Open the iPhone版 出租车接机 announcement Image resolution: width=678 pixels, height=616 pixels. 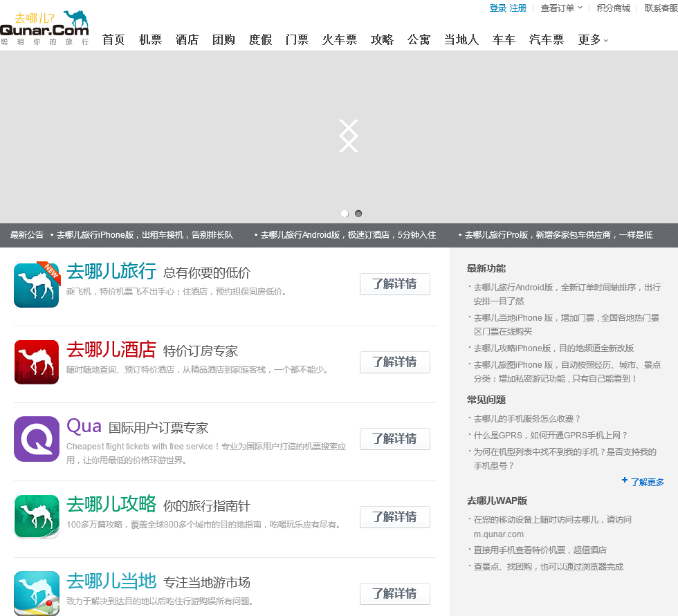pyautogui.click(x=145, y=235)
